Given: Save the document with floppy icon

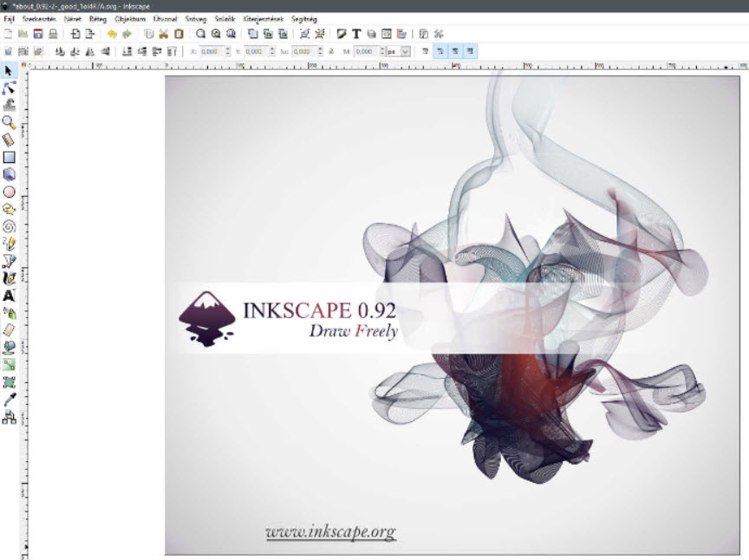Looking at the screenshot, I should [38, 34].
